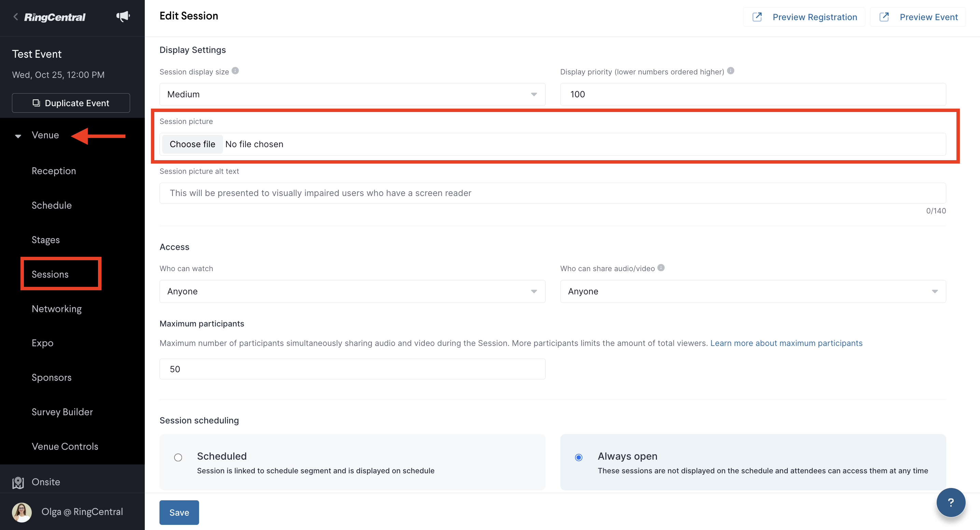The width and height of the screenshot is (980, 530).
Task: Click Choose file for session picture
Action: (192, 144)
